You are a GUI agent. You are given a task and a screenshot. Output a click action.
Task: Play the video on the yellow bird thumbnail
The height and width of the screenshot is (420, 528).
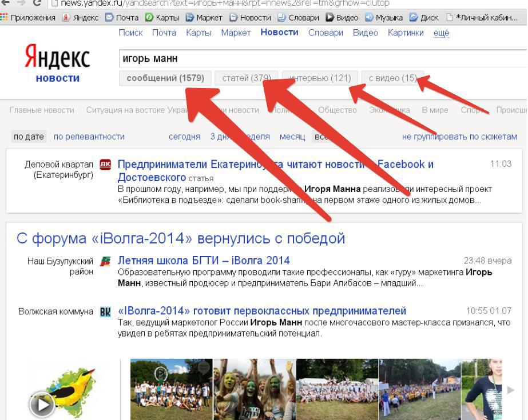pyautogui.click(x=42, y=405)
